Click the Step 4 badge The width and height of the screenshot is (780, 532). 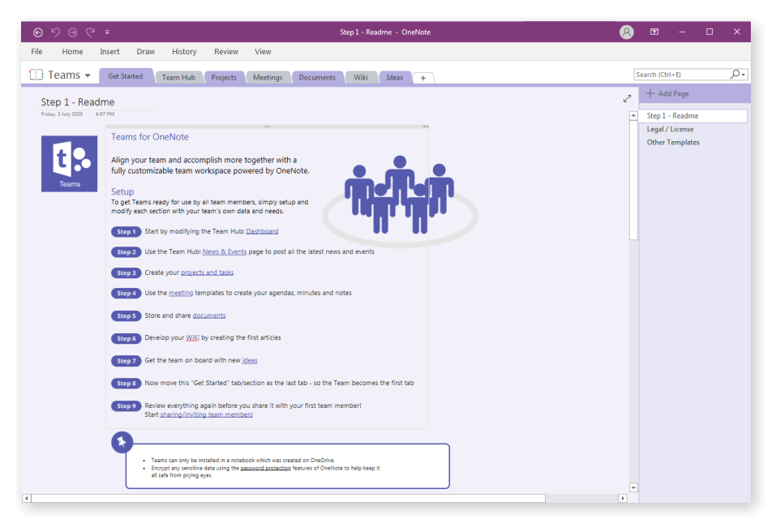point(126,294)
